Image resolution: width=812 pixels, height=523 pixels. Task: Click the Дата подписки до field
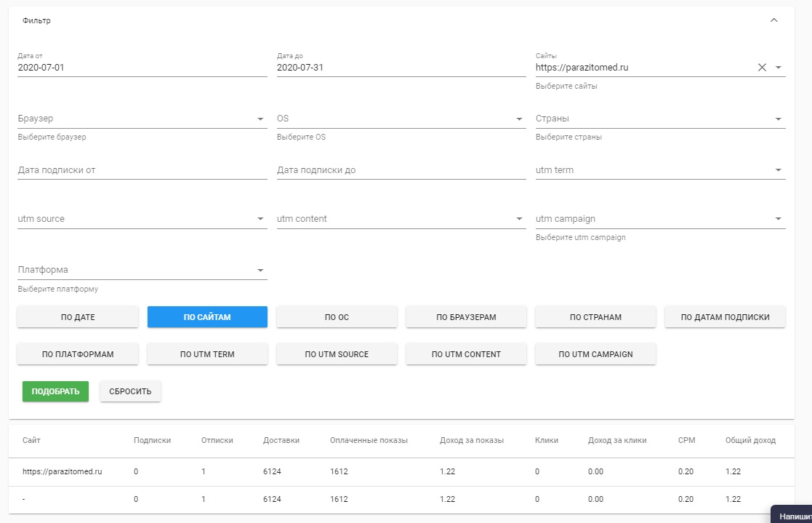pos(401,170)
